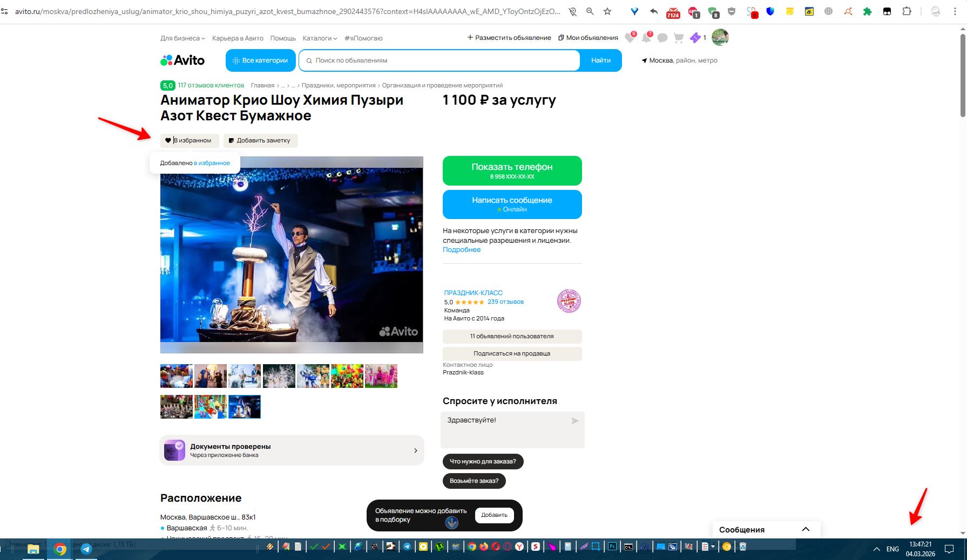This screenshot has width=967, height=560.
Task: Open the Все категории categories menu
Action: click(261, 60)
